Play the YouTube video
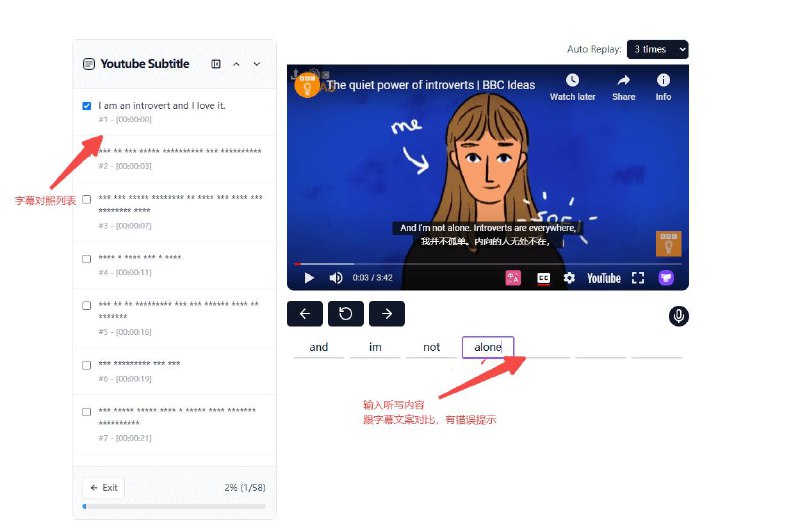 [x=309, y=278]
